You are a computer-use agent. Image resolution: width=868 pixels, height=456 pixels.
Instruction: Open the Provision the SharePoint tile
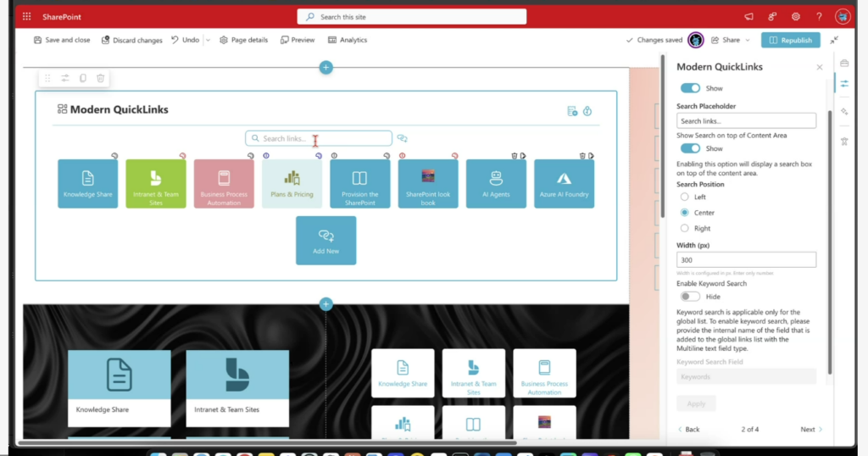[360, 184]
